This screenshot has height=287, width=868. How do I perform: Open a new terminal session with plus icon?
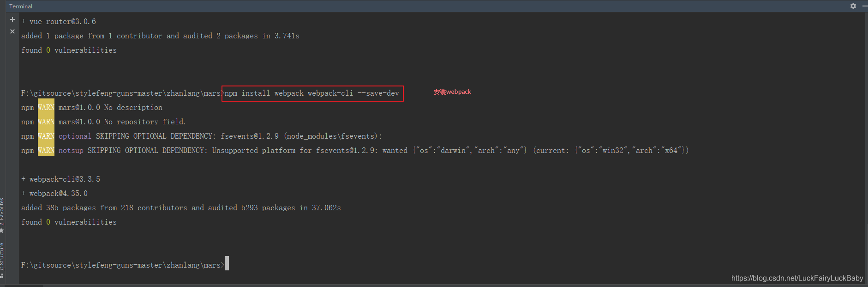(12, 20)
